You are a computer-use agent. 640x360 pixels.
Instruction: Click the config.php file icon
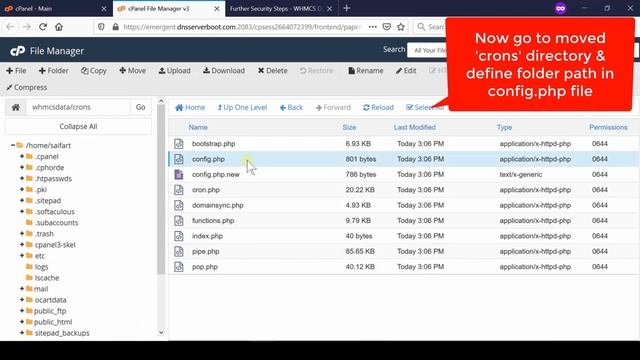coord(179,159)
